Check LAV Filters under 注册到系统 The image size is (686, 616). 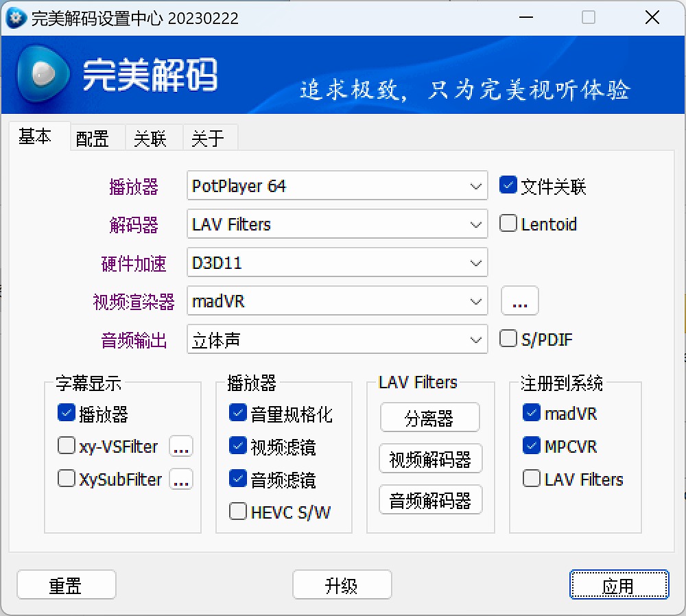(x=532, y=479)
